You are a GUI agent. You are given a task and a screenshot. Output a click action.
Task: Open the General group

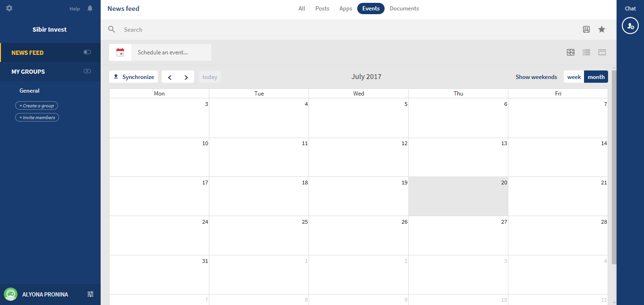coord(29,90)
